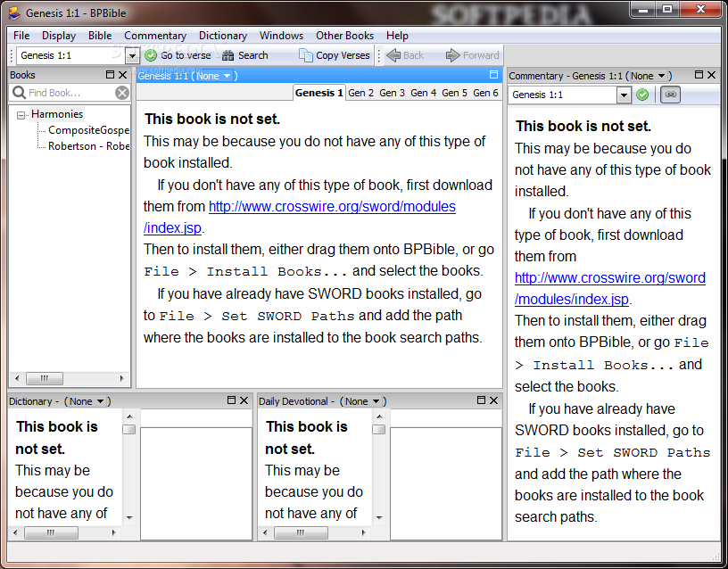Maximize the Books panel

coord(110,75)
